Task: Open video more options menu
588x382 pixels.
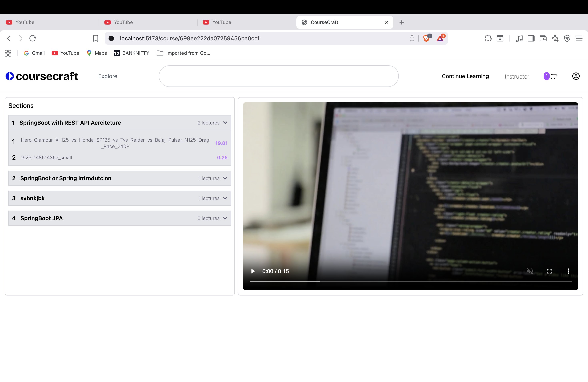Action: (x=568, y=271)
